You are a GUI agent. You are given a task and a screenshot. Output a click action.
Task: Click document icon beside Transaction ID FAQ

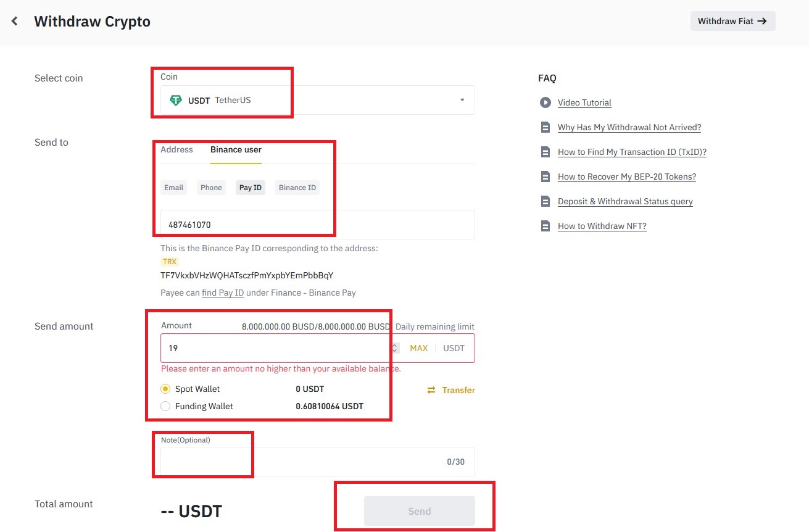(546, 152)
